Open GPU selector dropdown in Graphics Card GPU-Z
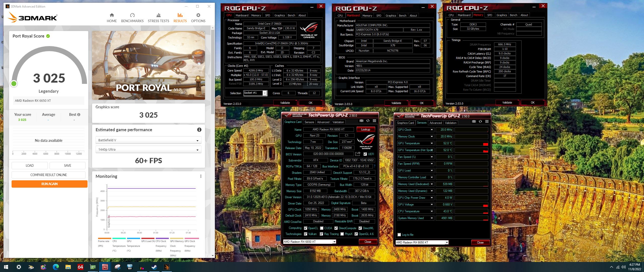This screenshot has height=272, width=644. click(309, 242)
